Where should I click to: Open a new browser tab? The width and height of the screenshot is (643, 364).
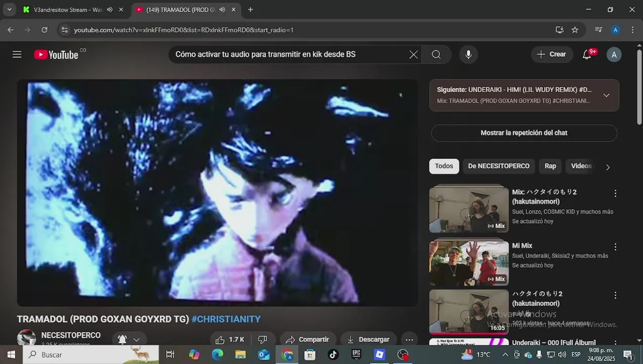pos(250,10)
